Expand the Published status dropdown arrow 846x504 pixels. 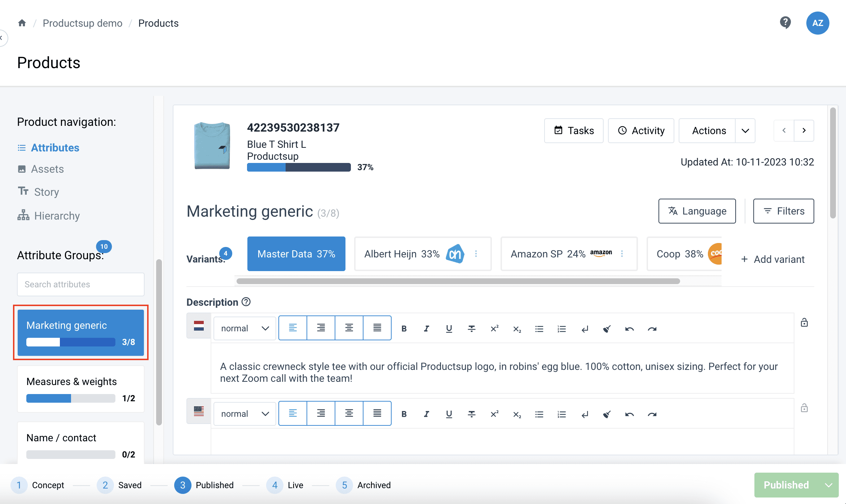point(828,485)
